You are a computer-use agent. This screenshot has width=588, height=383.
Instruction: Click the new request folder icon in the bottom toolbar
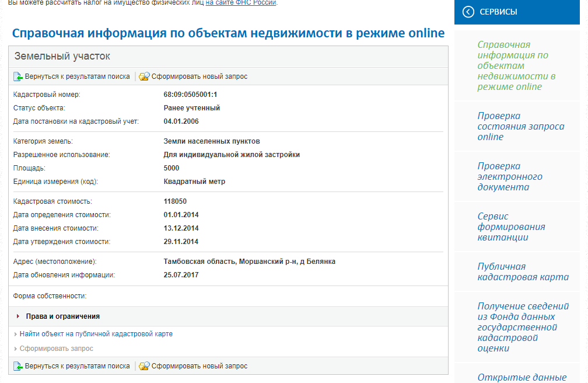[144, 366]
